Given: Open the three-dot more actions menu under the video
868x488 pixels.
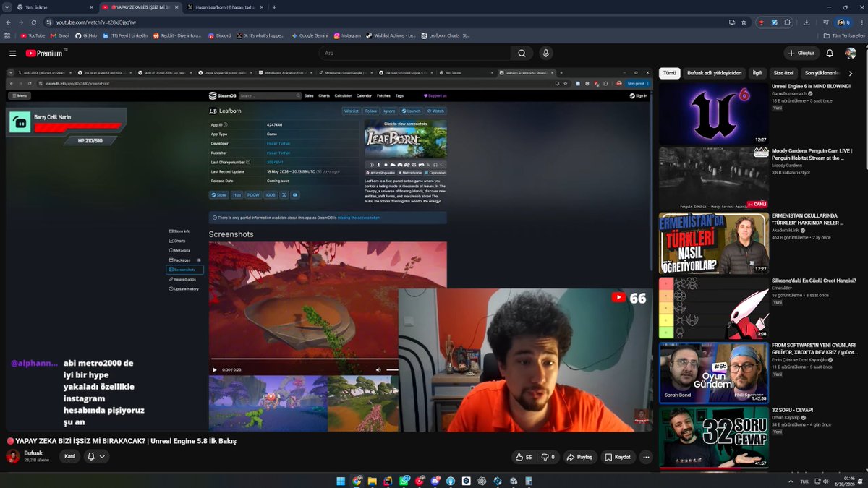Looking at the screenshot, I should pos(646,457).
